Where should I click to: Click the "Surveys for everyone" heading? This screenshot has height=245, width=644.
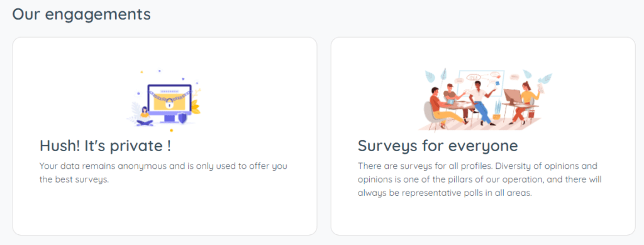(438, 145)
